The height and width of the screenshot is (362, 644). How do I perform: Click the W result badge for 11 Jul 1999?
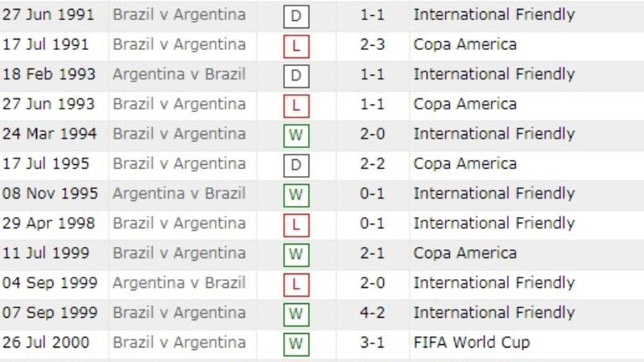pos(296,254)
